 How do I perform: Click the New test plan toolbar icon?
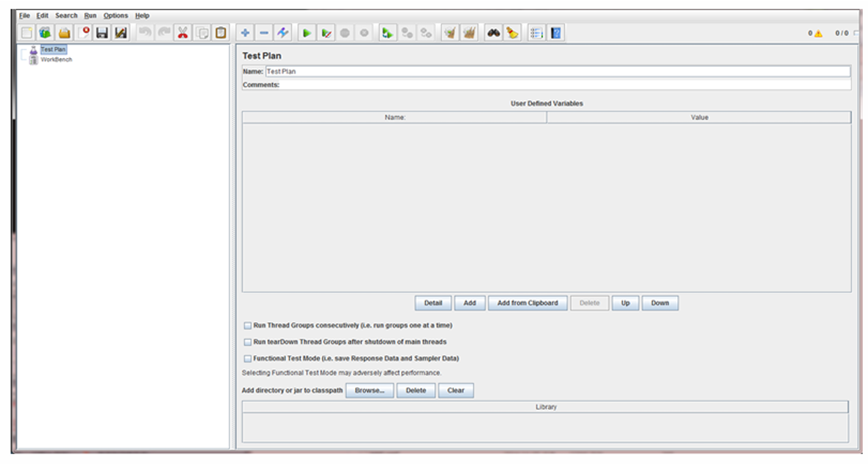pyautogui.click(x=26, y=33)
